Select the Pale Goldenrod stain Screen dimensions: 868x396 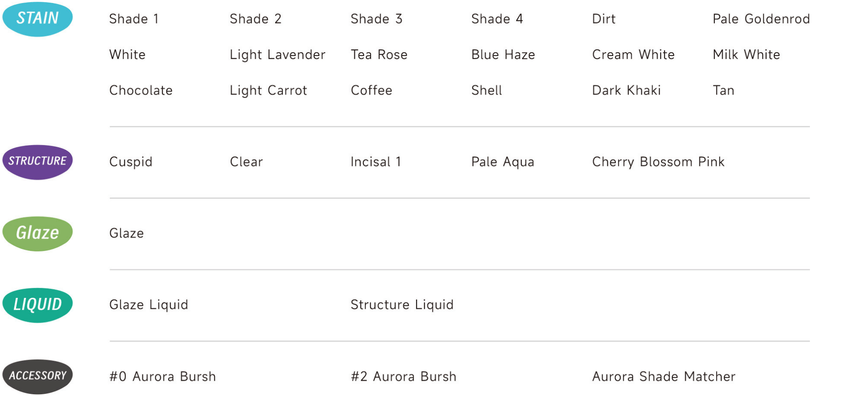click(x=761, y=19)
